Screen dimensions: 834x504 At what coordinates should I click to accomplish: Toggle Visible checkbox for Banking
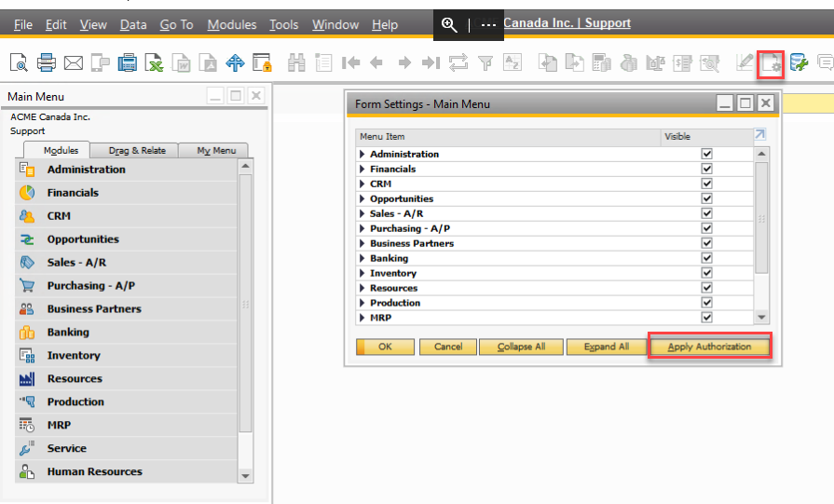point(706,258)
